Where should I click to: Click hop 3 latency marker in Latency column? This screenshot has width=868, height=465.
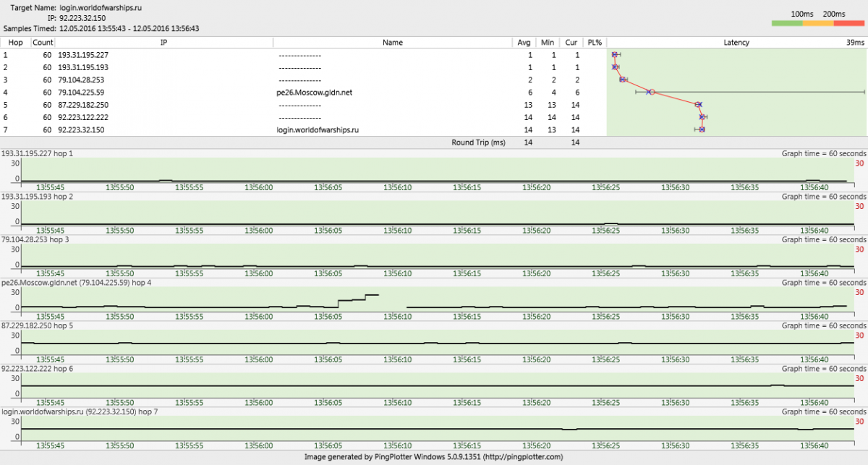coord(623,80)
